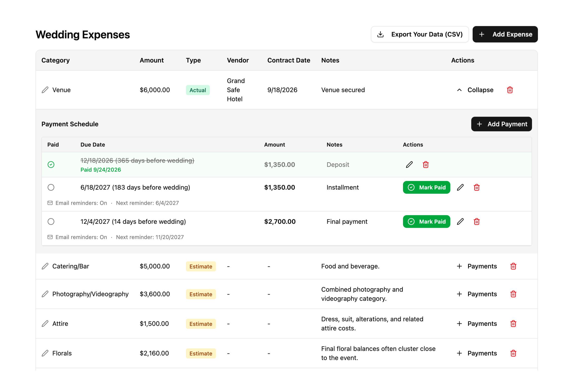This screenshot has width=588, height=390.
Task: Click 'Next reminder: 6/4/2027' text
Action: pos(147,203)
